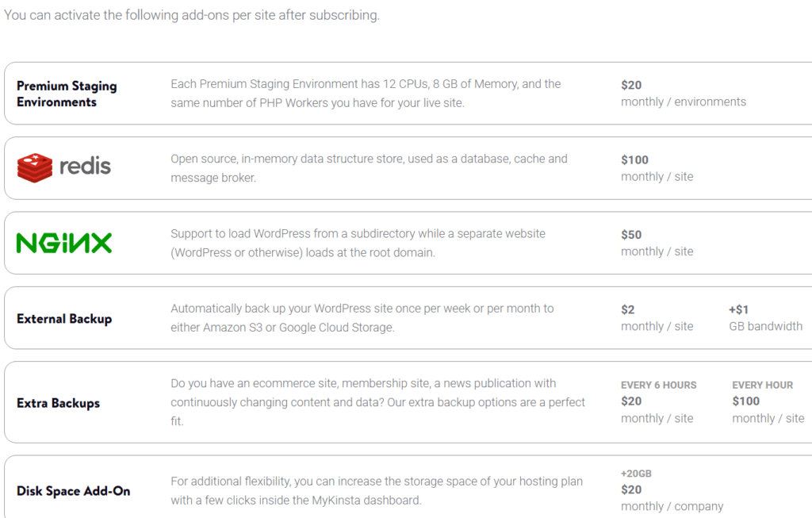Click the +$1 GB bandwidth price
Screen dimensions: 812x518
coord(738,309)
